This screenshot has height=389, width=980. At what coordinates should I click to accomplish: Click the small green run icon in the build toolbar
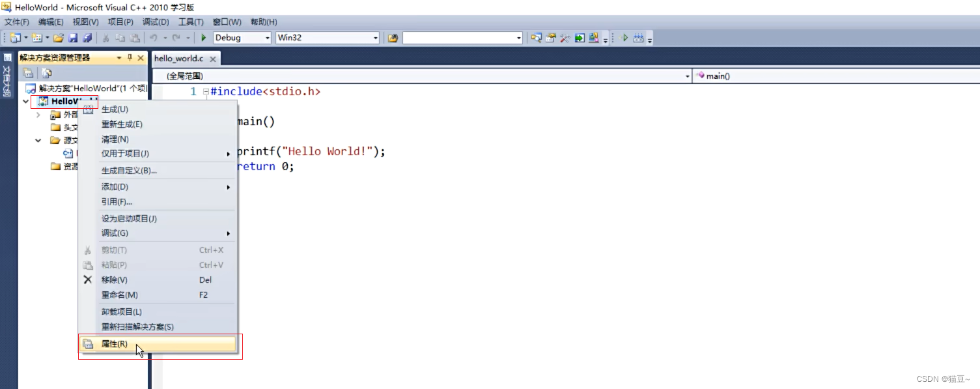tap(625, 38)
